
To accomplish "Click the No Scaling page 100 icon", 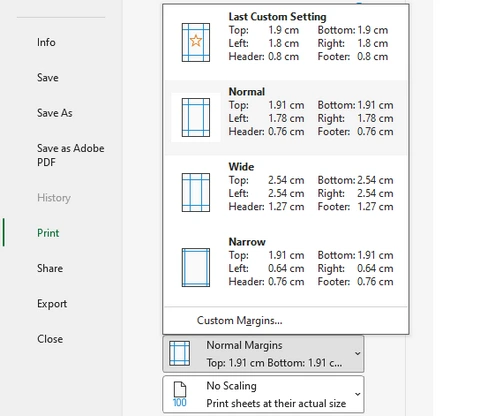I will tap(180, 394).
